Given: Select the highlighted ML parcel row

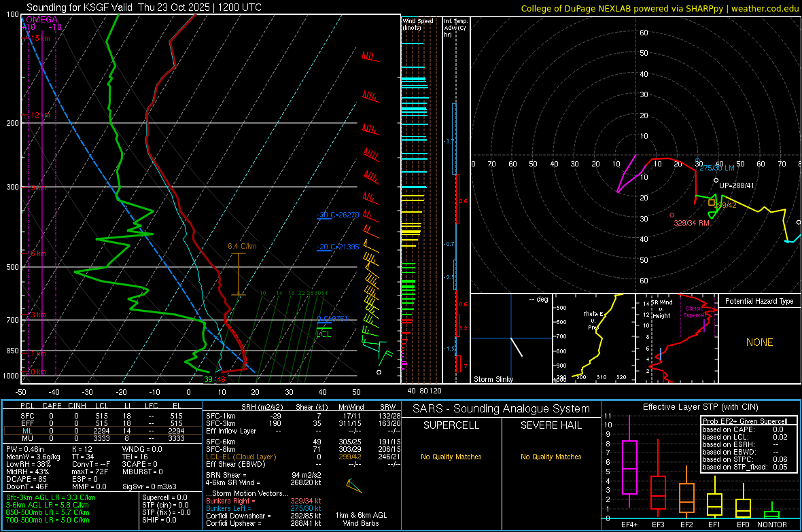Looking at the screenshot, I should (103, 431).
